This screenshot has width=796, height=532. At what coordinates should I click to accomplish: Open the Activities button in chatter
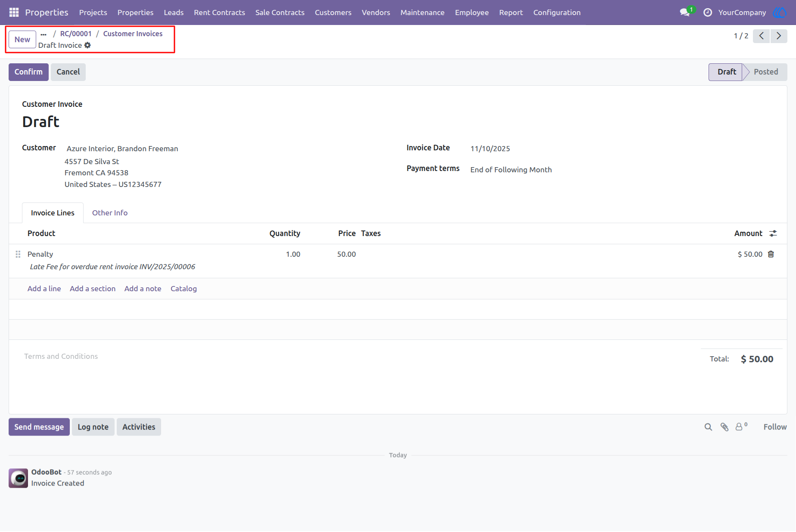point(139,427)
